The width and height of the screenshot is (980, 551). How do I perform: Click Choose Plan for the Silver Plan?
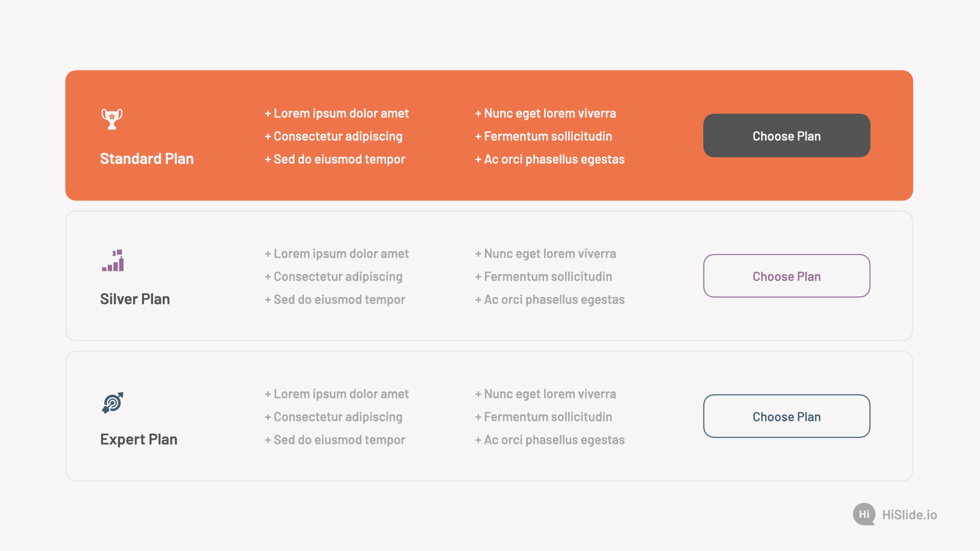(x=787, y=275)
